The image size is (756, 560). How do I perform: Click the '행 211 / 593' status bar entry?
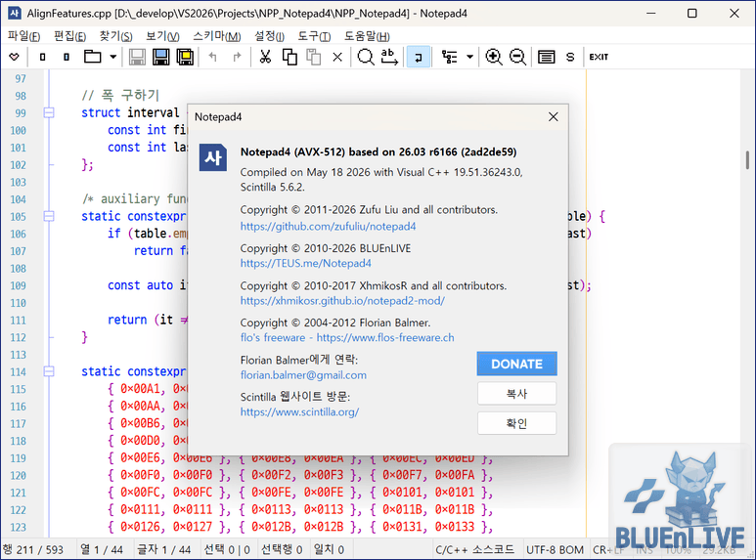pos(33,549)
